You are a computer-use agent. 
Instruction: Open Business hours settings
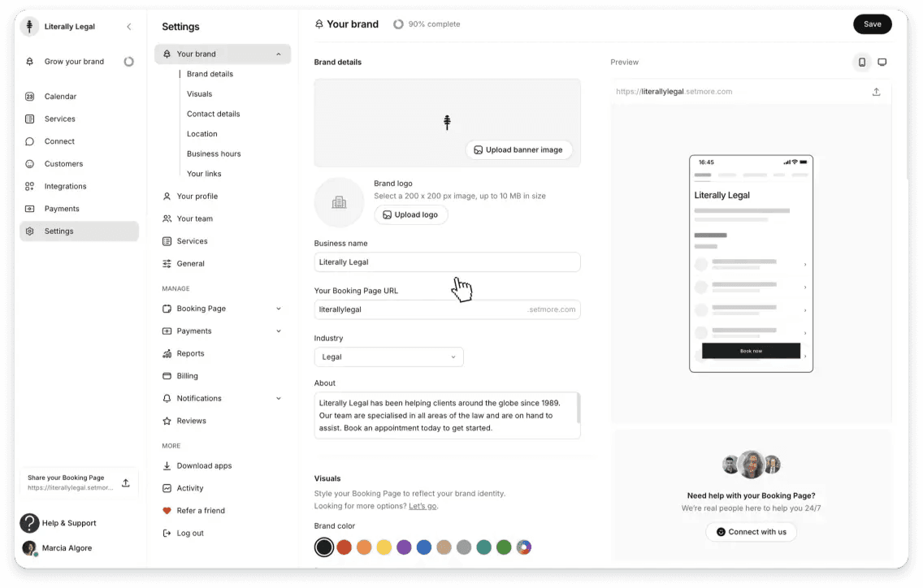click(x=214, y=154)
